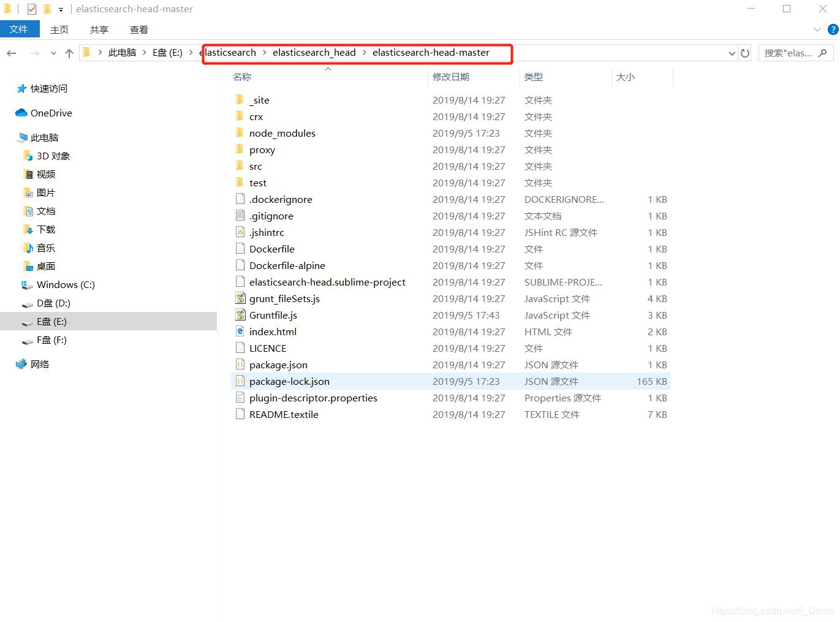
Task: Click the Forward navigation arrow
Action: (35, 53)
